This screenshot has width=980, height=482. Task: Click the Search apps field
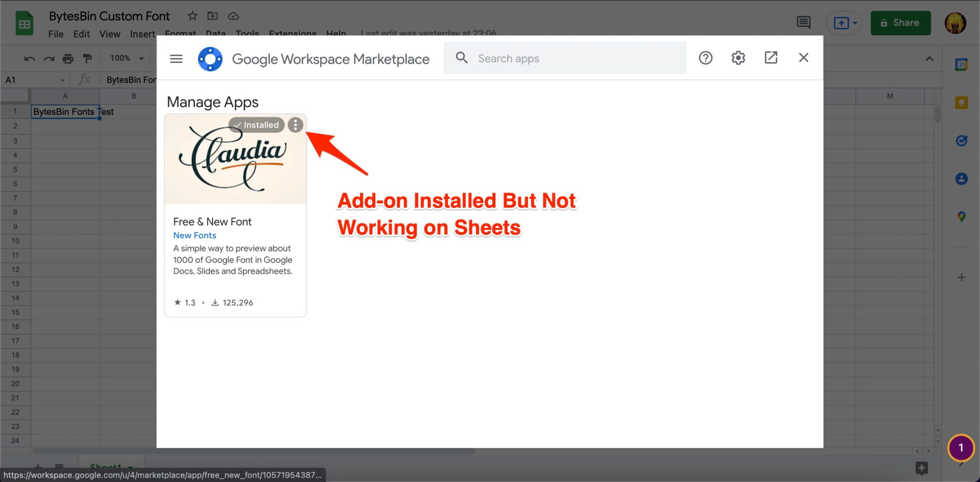click(565, 58)
